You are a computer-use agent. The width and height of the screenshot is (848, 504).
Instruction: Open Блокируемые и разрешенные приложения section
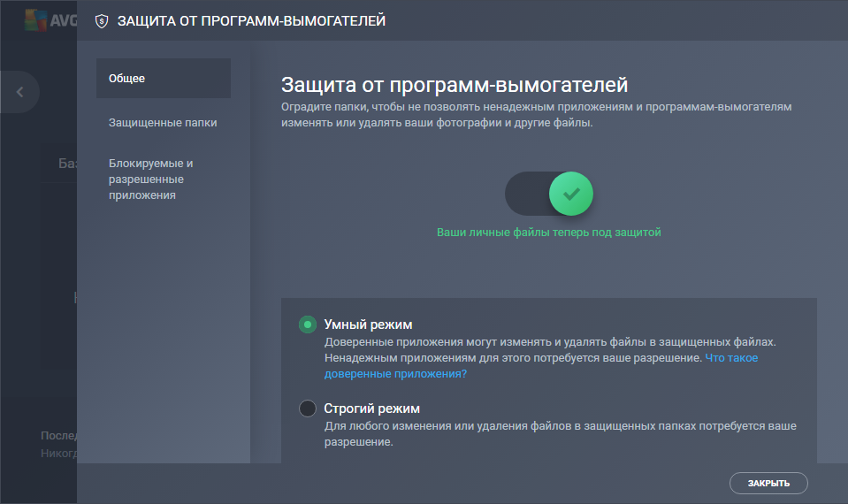151,179
